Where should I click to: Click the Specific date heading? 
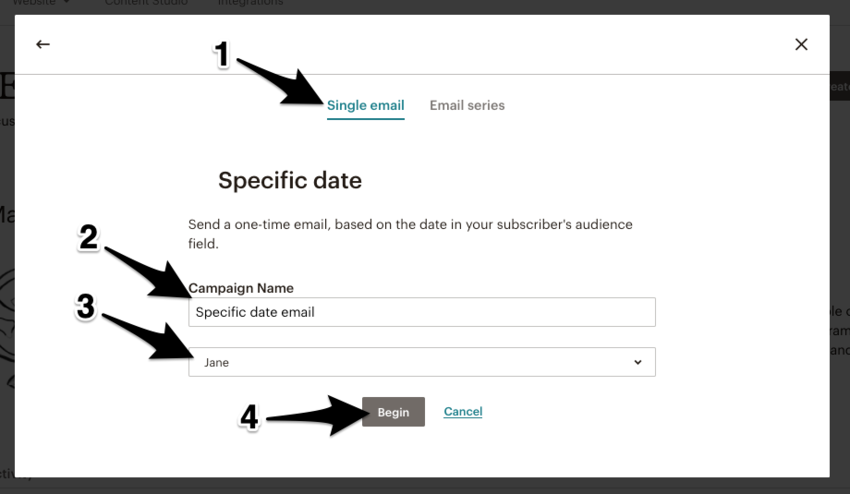pyautogui.click(x=290, y=181)
